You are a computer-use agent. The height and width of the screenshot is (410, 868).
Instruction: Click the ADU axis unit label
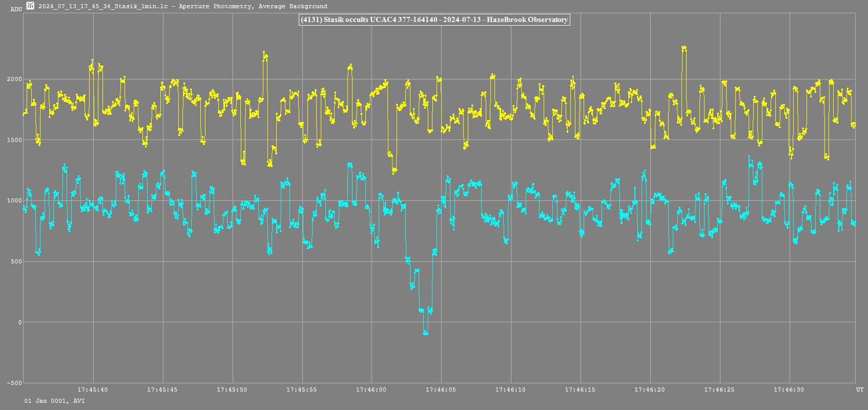pyautogui.click(x=16, y=9)
